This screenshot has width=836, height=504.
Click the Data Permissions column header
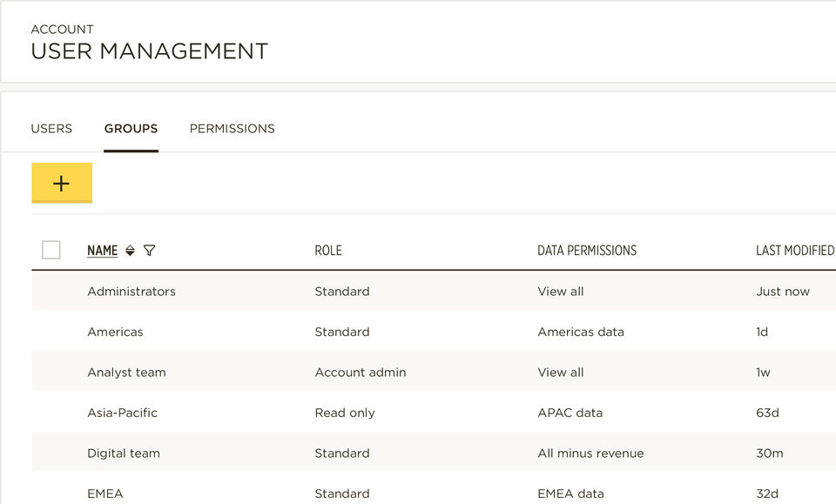587,251
